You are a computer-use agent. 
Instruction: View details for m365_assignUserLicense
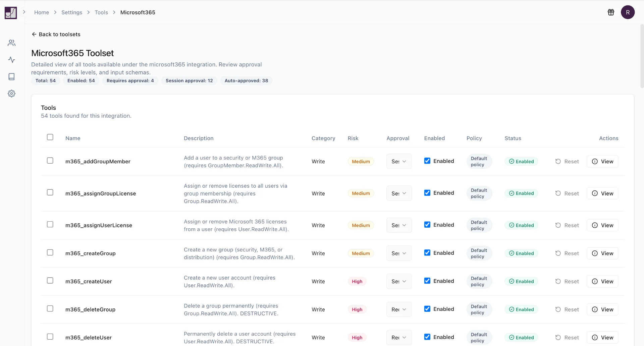click(x=602, y=225)
